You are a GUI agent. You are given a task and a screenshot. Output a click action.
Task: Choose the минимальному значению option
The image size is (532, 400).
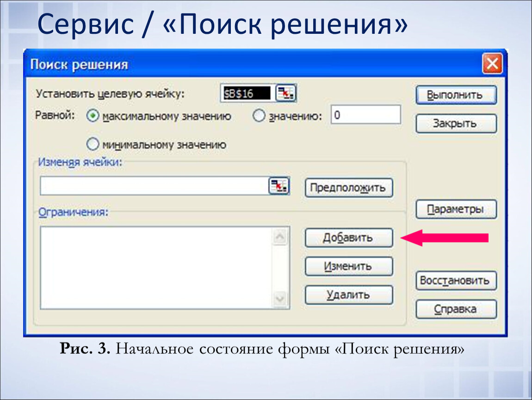click(93, 144)
